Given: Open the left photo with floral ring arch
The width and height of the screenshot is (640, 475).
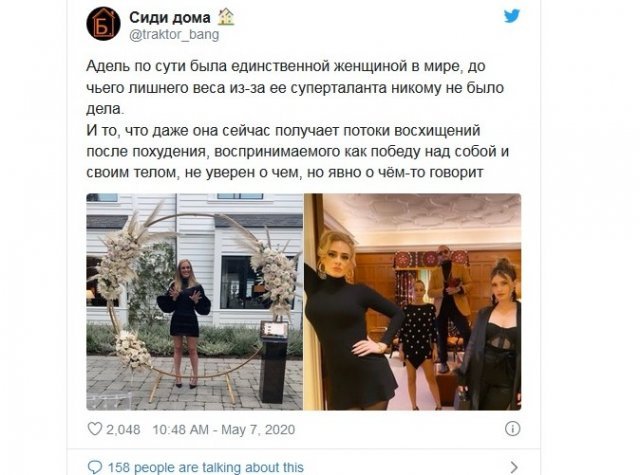Looking at the screenshot, I should point(194,302).
